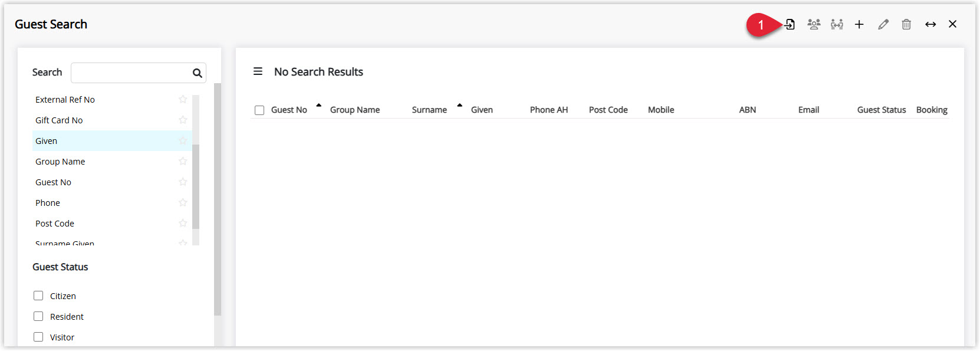Viewport: 980px width, 351px height.
Task: Tick the Resident checkbox
Action: click(38, 316)
